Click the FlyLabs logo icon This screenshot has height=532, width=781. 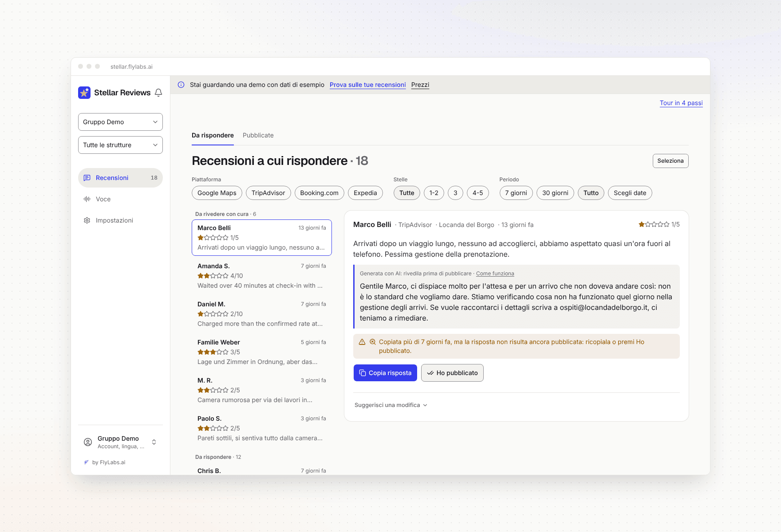tap(87, 462)
